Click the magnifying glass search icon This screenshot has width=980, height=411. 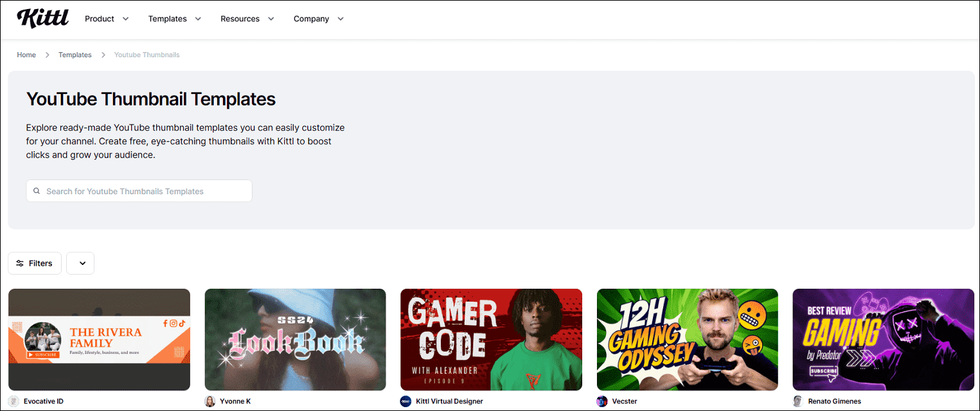pyautogui.click(x=37, y=190)
